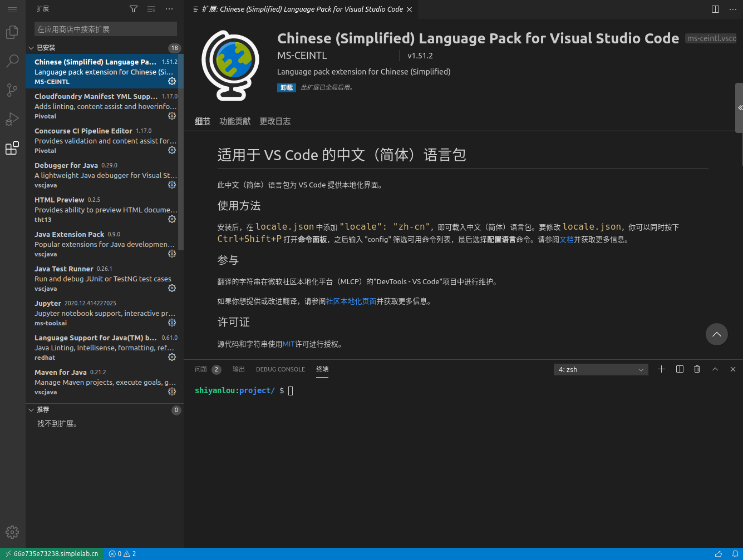The image size is (743, 560).
Task: Maximize the panel with up chevron
Action: (715, 369)
